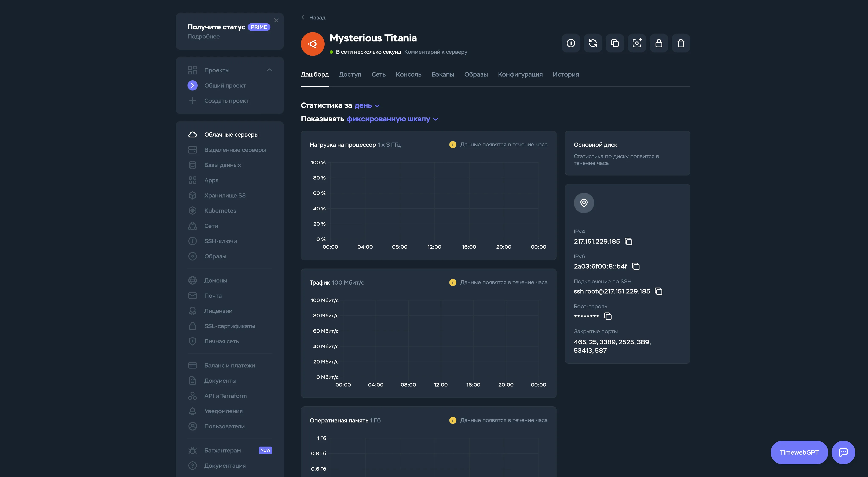Click the traffic chart info icon
Image resolution: width=868 pixels, height=477 pixels.
(x=453, y=282)
